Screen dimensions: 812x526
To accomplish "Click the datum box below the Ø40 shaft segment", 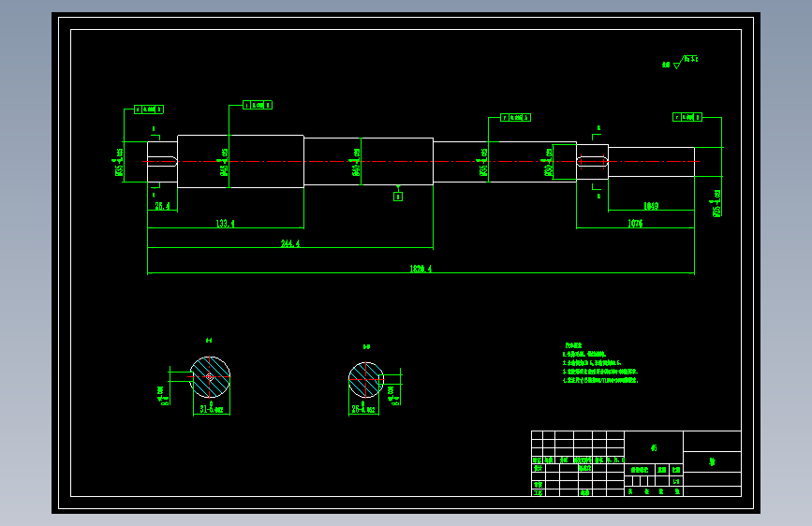I will tap(398, 197).
